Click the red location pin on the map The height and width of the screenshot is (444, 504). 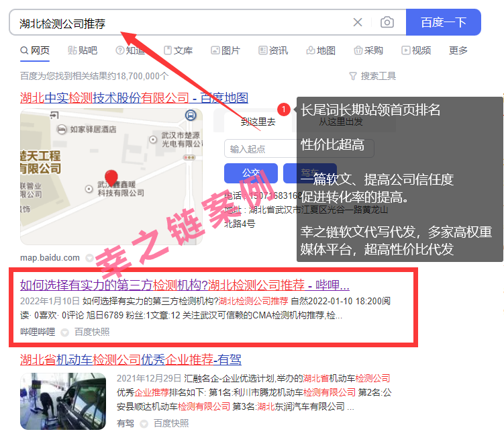[111, 178]
